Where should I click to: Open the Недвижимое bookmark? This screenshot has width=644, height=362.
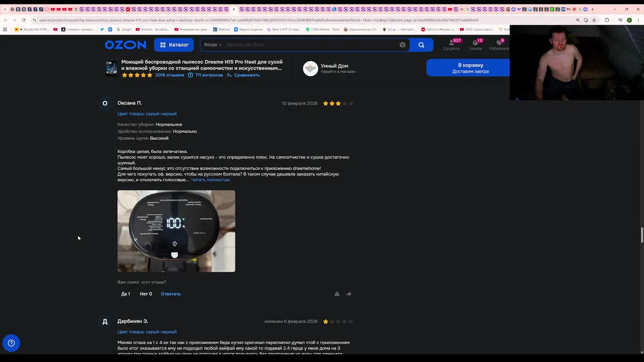(x=191, y=29)
